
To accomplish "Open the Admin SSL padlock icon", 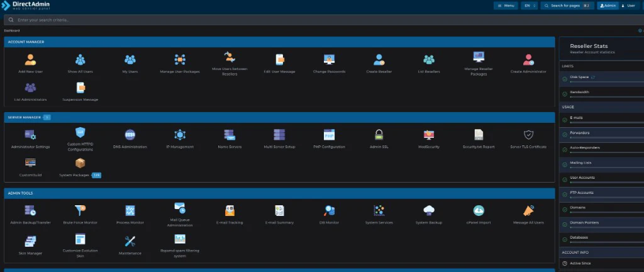I will coord(379,135).
